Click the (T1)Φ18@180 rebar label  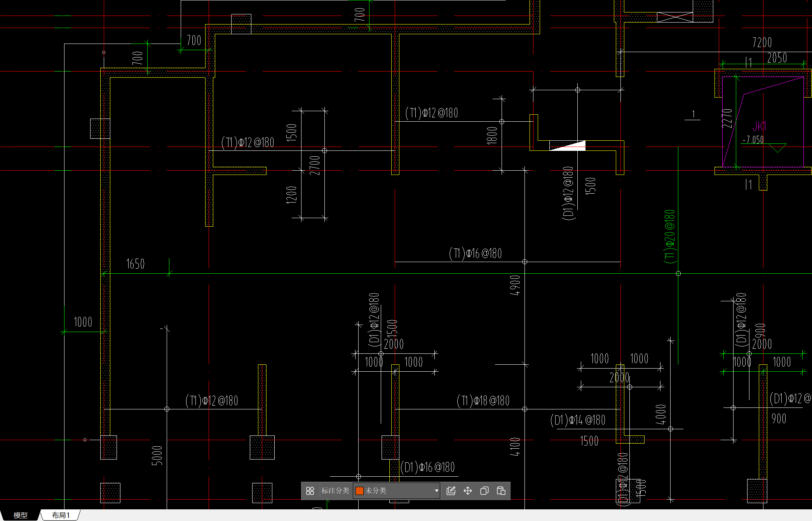point(483,400)
